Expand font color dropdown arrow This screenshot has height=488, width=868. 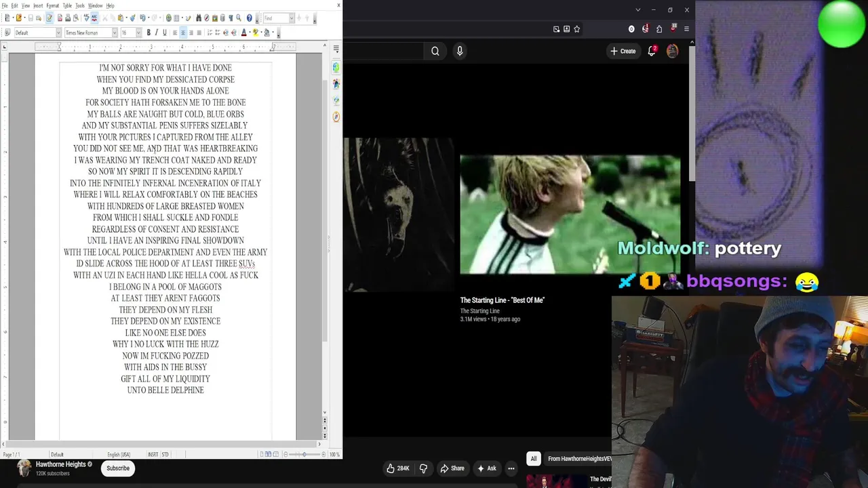click(x=250, y=33)
